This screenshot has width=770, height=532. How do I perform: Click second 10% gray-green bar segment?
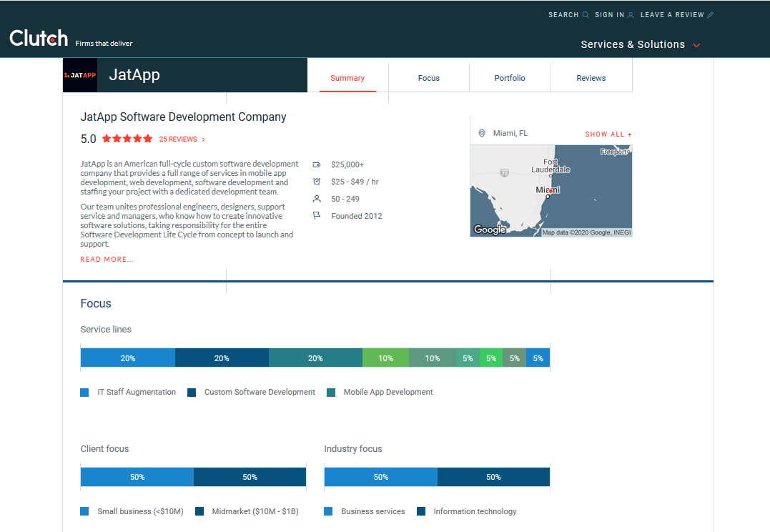pyautogui.click(x=432, y=358)
